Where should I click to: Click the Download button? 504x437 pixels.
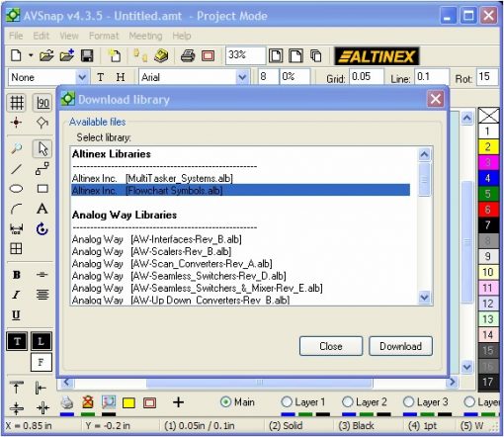[x=400, y=346]
